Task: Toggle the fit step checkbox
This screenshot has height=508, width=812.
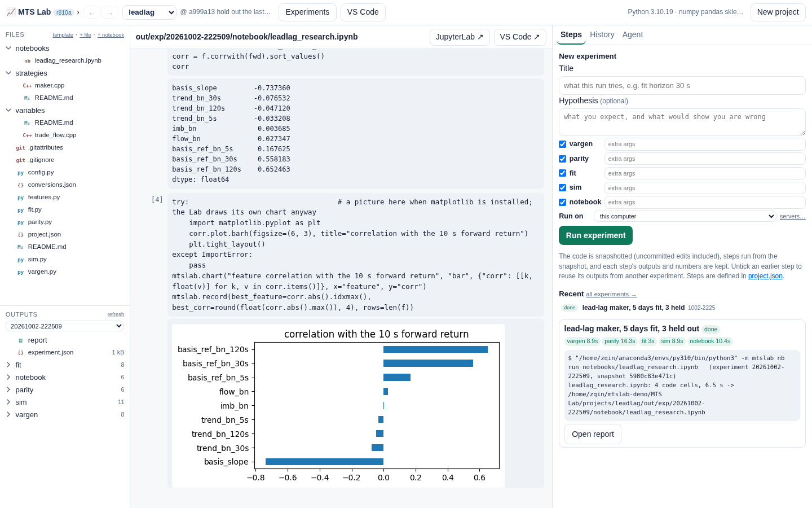Action: (x=562, y=173)
